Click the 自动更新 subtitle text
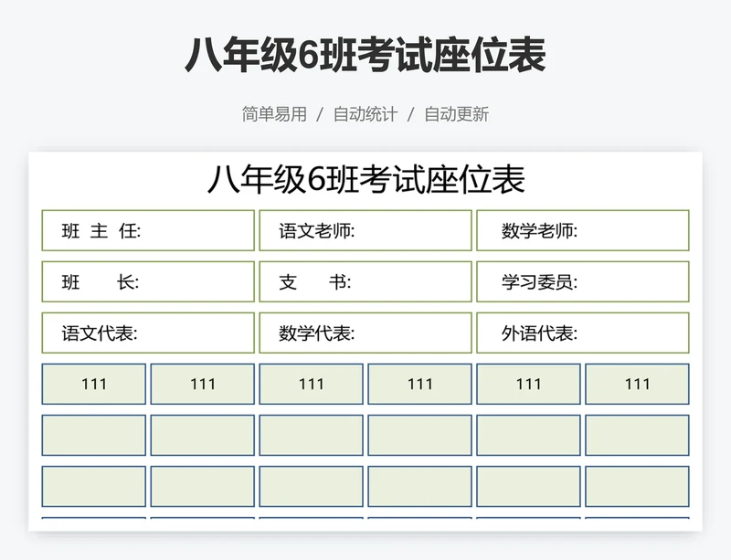 tap(456, 114)
